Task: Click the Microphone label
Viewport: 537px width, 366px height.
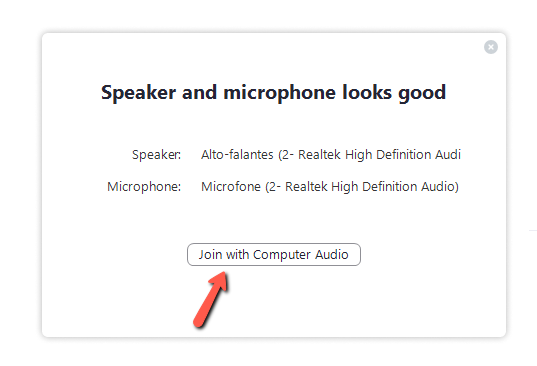Action: (144, 187)
